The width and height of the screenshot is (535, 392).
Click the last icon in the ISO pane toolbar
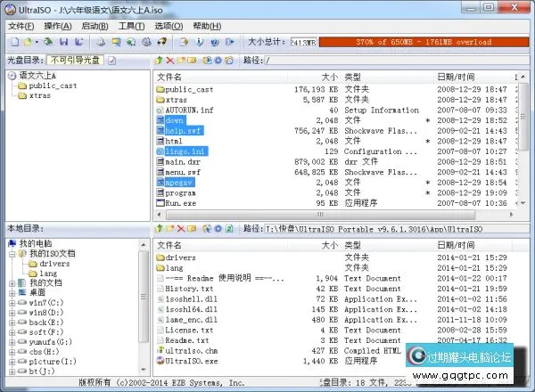pos(229,61)
